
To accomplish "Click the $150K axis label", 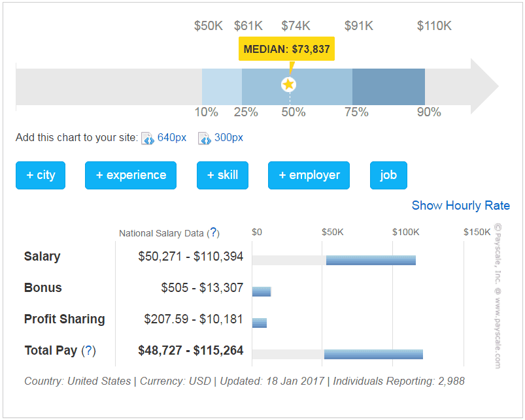I will coord(477,232).
